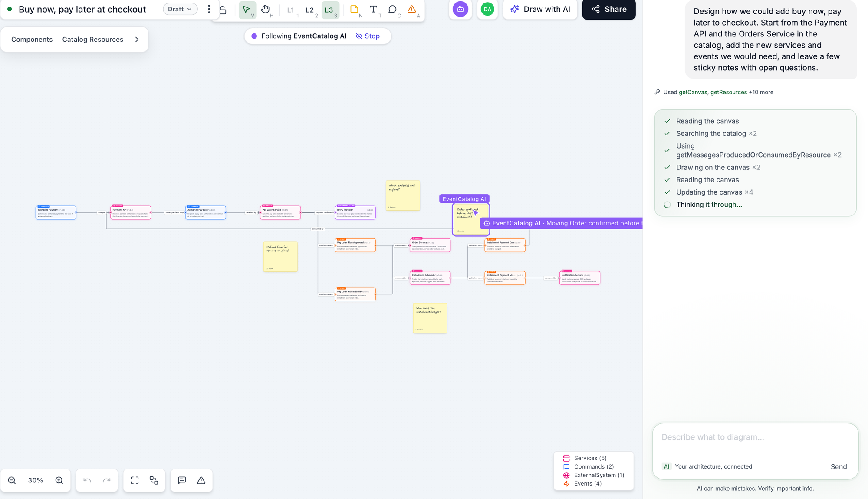
Task: Click the Draw with AI button
Action: (x=540, y=9)
